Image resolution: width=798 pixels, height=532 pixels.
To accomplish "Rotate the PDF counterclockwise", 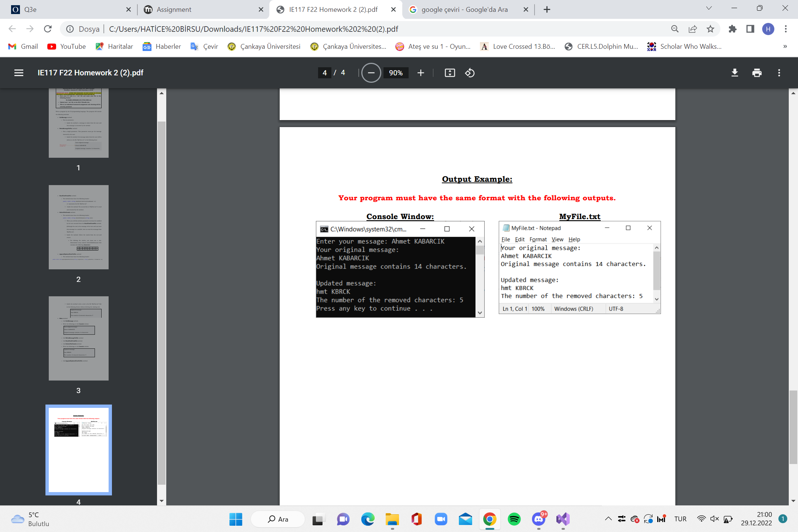I will click(x=470, y=73).
